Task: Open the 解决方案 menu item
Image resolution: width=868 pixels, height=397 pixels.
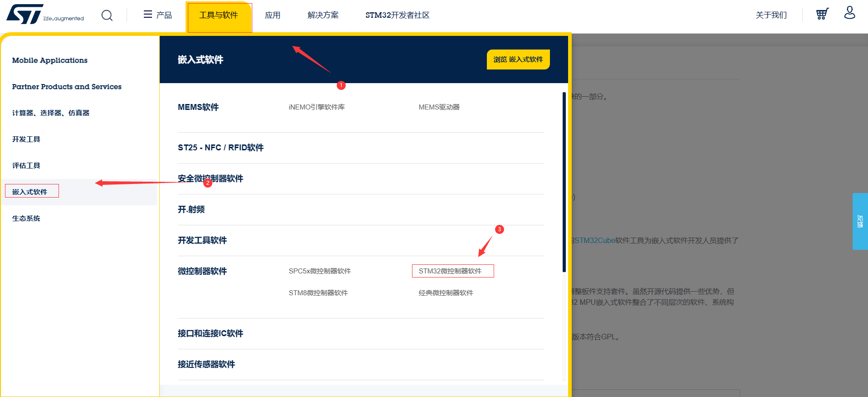Action: click(323, 15)
